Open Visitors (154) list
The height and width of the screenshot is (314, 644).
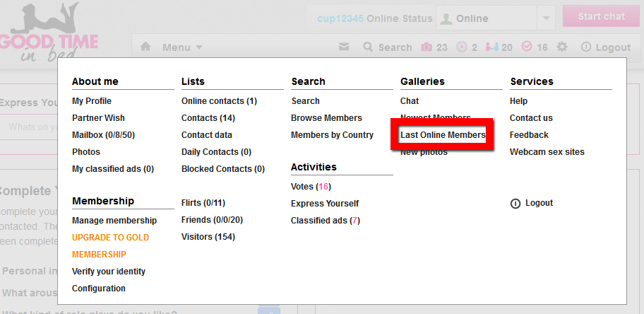tap(208, 237)
